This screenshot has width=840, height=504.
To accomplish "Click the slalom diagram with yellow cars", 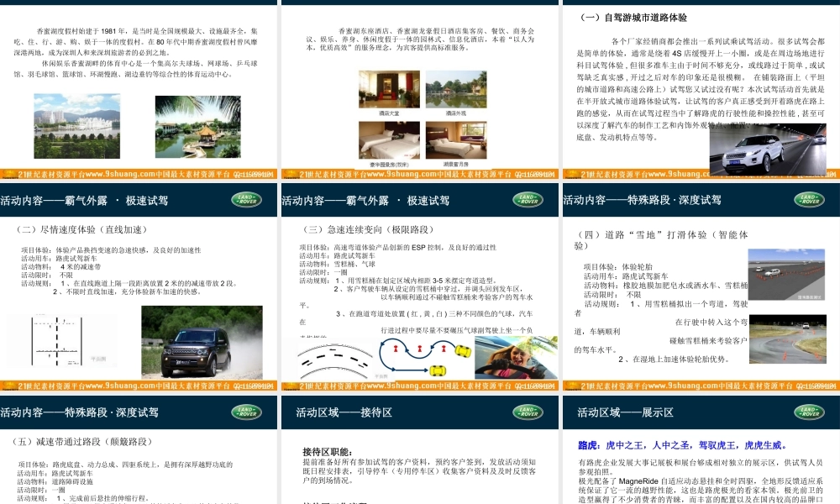I will click(x=425, y=359).
